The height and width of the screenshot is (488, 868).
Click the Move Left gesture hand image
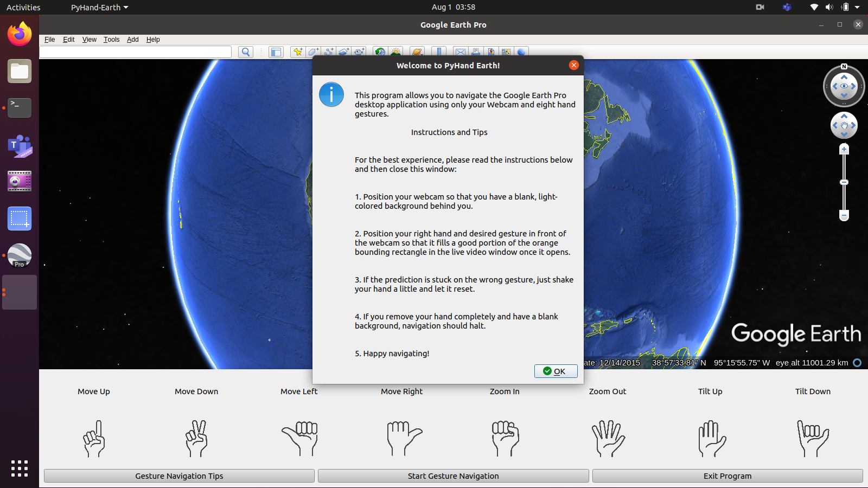click(x=299, y=438)
